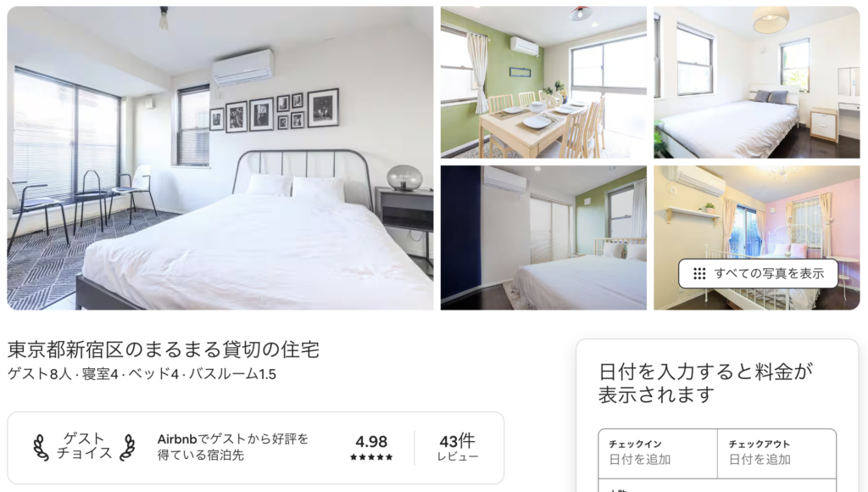This screenshot has height=492, width=868.
Task: Open the 43件 レビュー link
Action: pos(457,448)
